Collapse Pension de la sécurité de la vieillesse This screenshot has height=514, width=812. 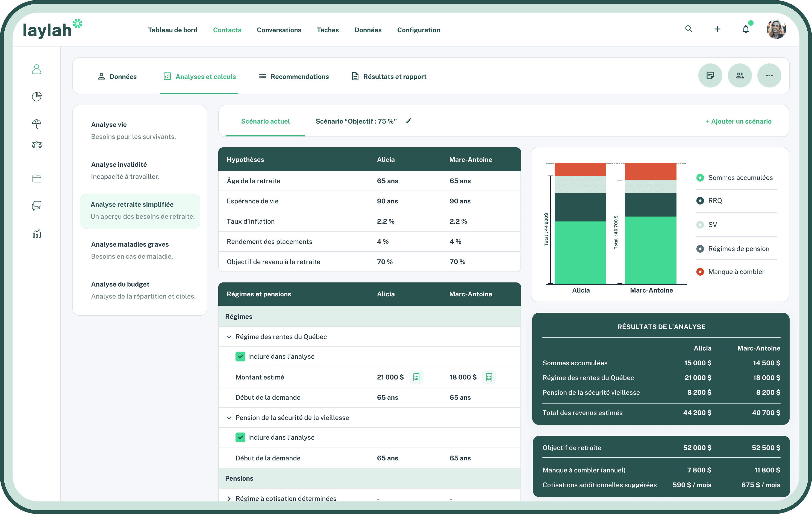coord(229,418)
